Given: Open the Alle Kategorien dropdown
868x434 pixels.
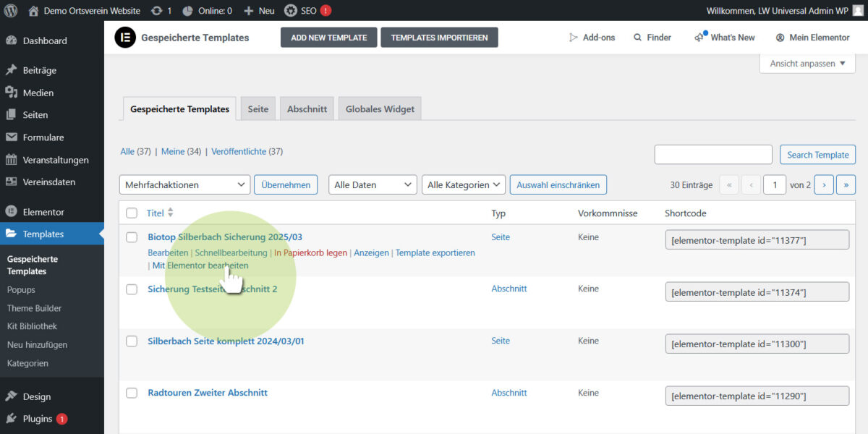Looking at the screenshot, I should coord(463,185).
